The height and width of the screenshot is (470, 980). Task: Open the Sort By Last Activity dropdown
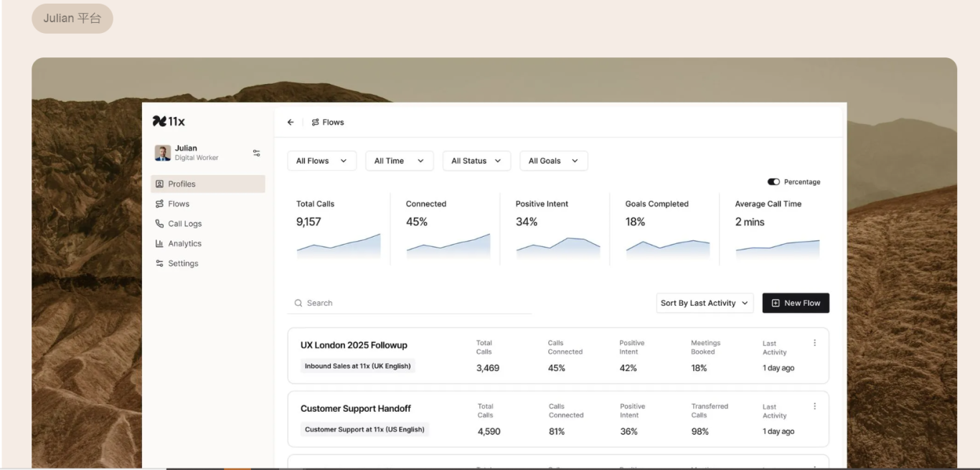(705, 303)
